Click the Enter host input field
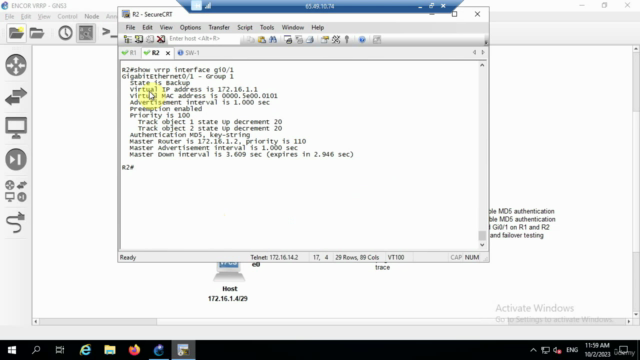 [204, 39]
